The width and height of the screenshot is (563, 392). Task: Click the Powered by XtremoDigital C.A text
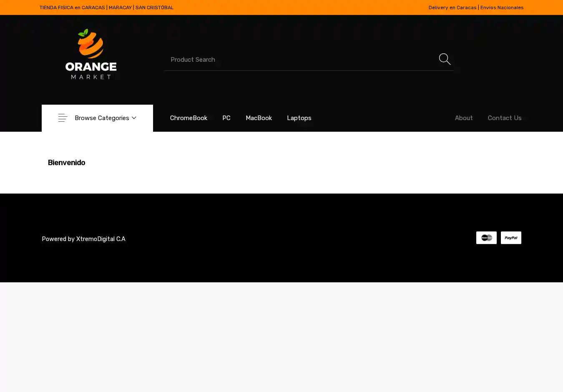83,239
